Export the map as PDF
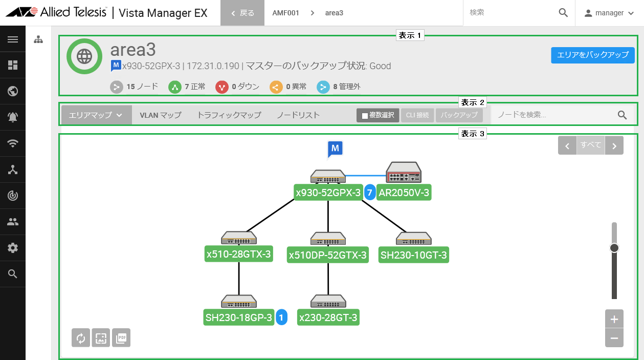 [x=121, y=337]
